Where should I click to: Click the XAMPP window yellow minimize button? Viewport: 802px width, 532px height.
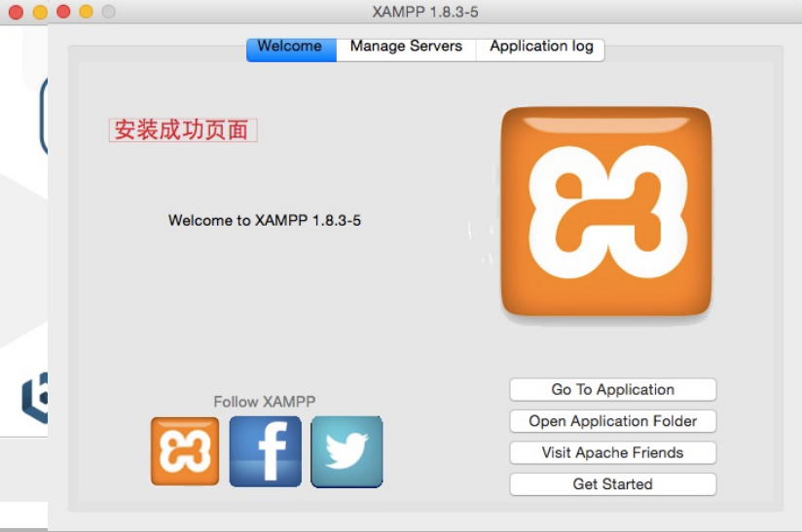pyautogui.click(x=86, y=12)
